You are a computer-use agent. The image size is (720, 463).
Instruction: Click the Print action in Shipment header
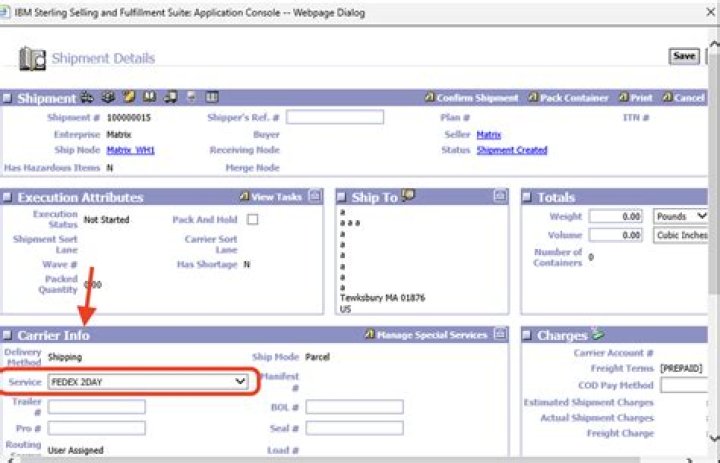[x=636, y=98]
